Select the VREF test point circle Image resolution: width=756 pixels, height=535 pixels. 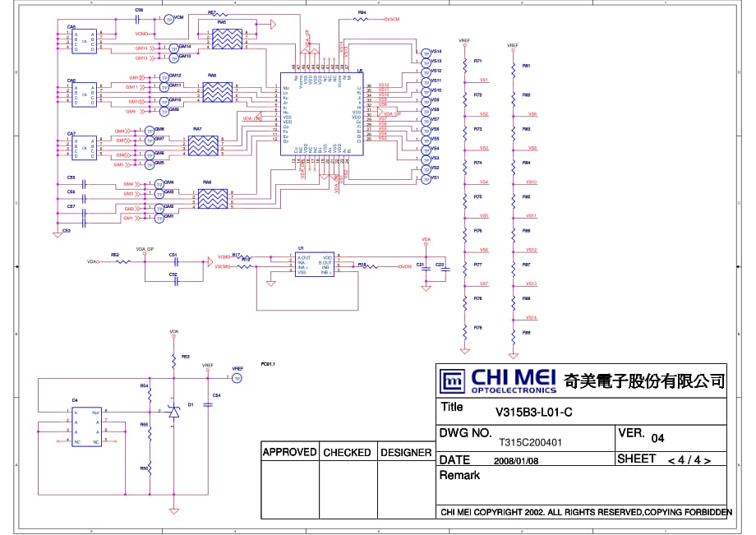click(237, 378)
